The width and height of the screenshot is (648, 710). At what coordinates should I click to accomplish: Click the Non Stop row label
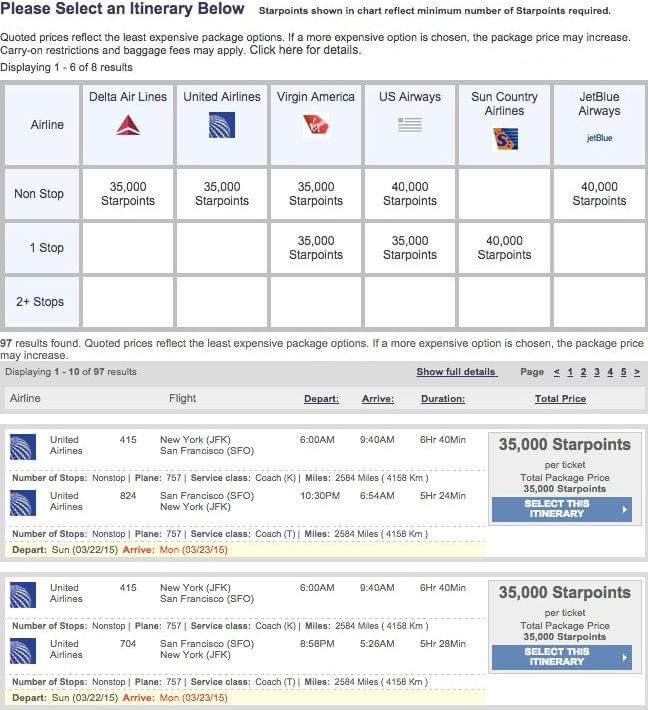pos(39,194)
